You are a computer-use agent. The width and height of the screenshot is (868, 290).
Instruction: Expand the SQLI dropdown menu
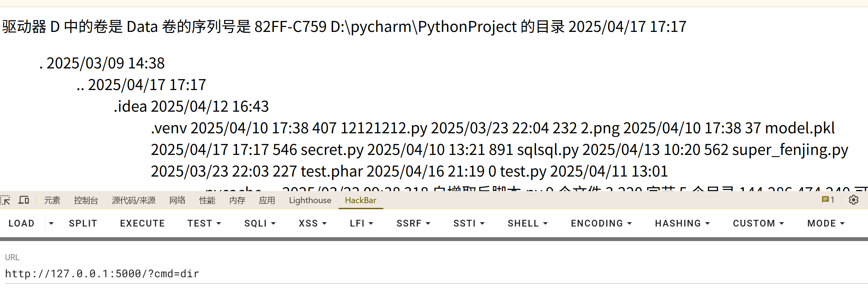tap(260, 223)
